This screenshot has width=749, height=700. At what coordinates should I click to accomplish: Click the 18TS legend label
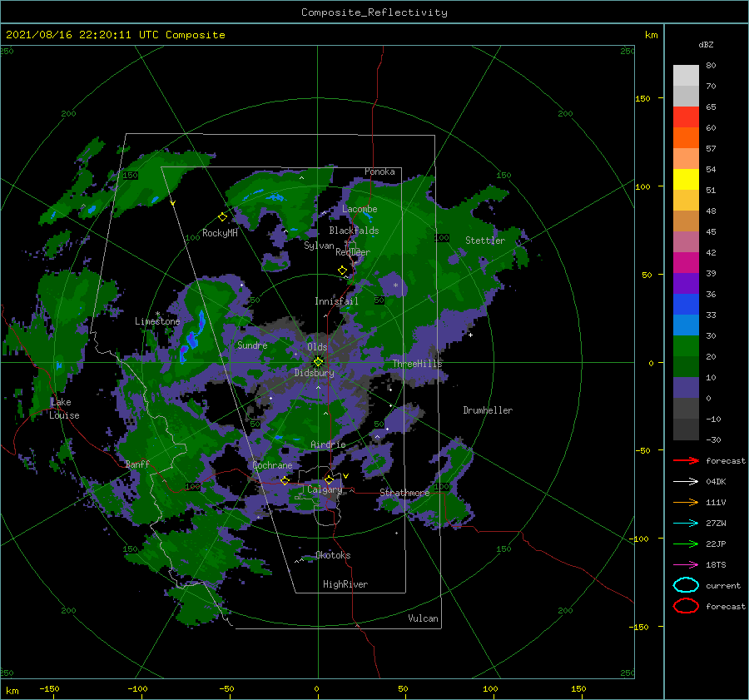click(x=716, y=565)
